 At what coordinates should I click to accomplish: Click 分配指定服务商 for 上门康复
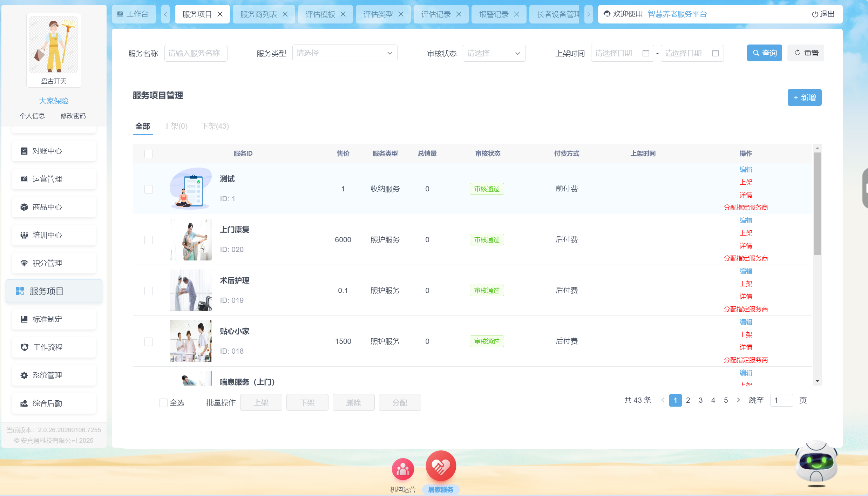pyautogui.click(x=746, y=258)
